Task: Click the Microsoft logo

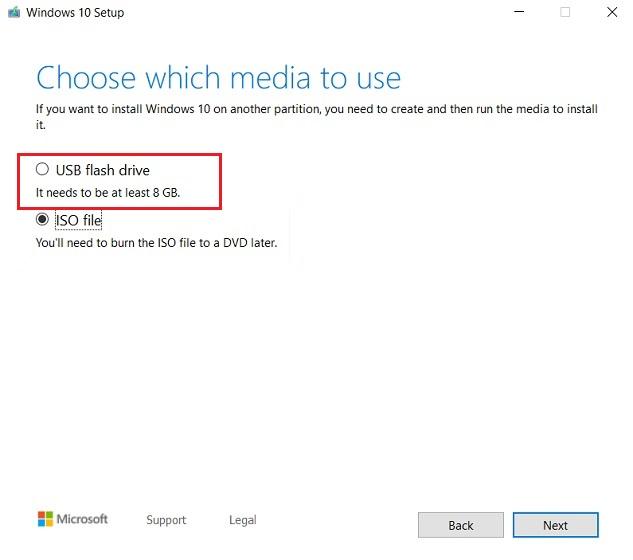Action: click(73, 519)
